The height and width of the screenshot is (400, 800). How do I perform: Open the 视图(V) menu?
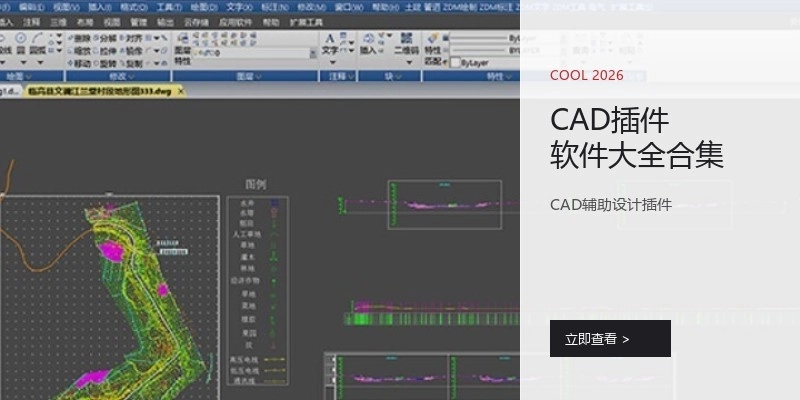pyautogui.click(x=66, y=7)
